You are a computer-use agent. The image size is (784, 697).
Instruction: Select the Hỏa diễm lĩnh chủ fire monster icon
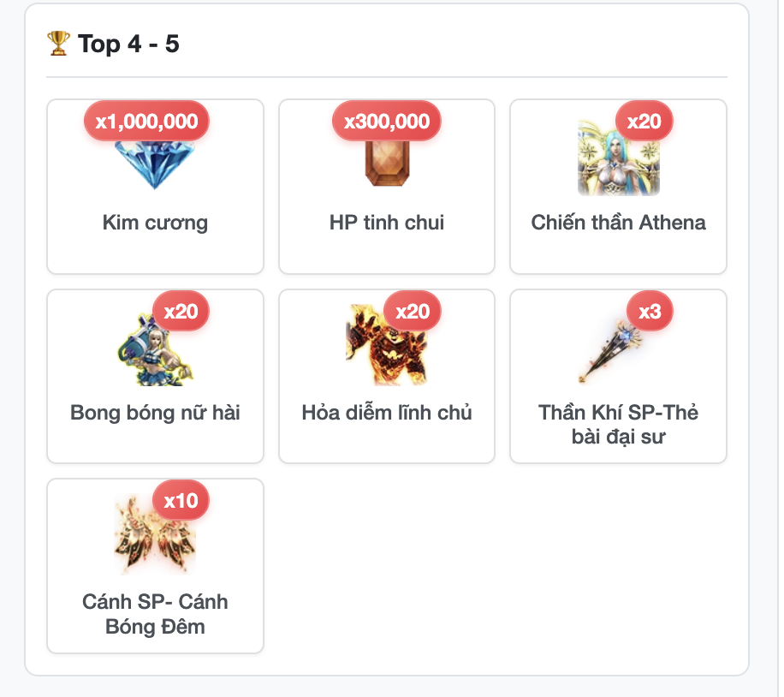pyautogui.click(x=387, y=345)
